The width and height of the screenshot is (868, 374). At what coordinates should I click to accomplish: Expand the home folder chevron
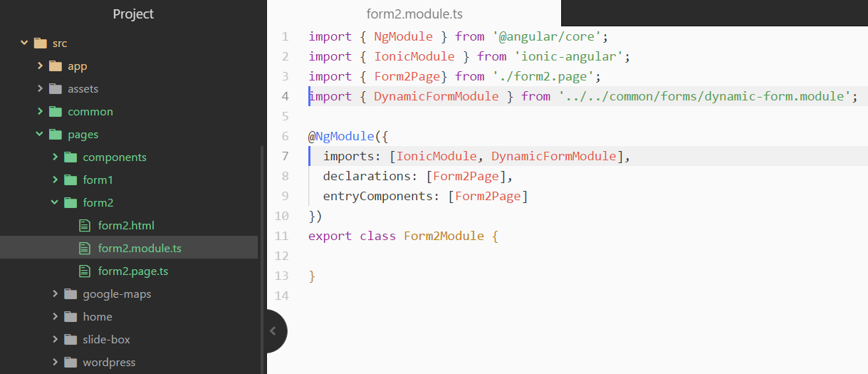click(x=55, y=317)
